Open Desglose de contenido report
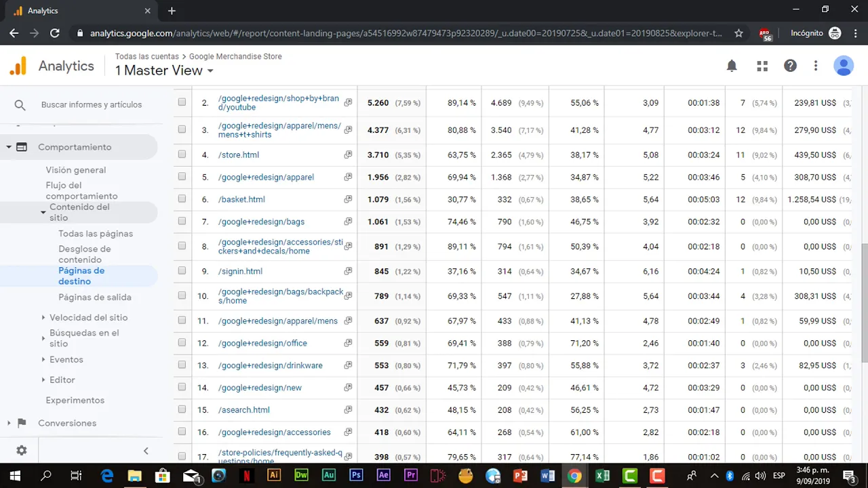 click(x=85, y=254)
